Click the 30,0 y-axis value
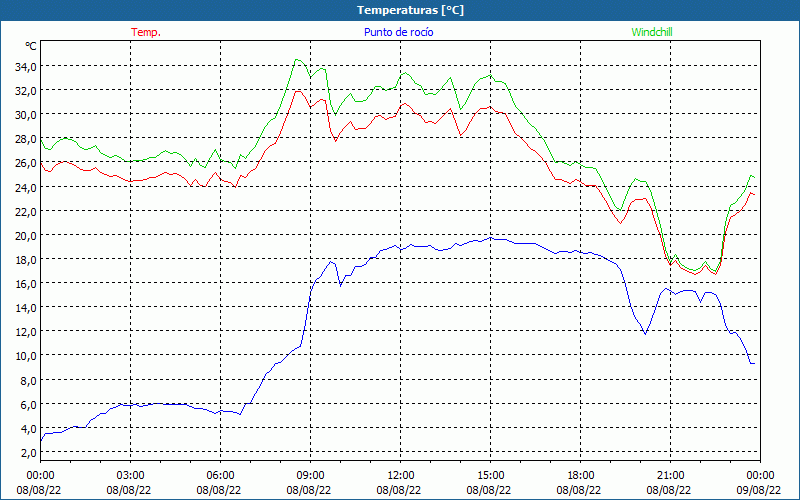Image resolution: width=800 pixels, height=500 pixels. tap(26, 114)
